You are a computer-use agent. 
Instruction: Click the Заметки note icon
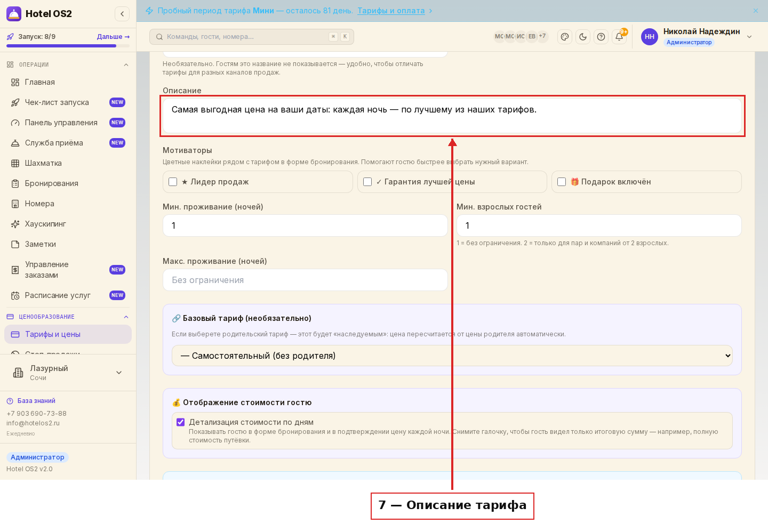[x=15, y=244]
